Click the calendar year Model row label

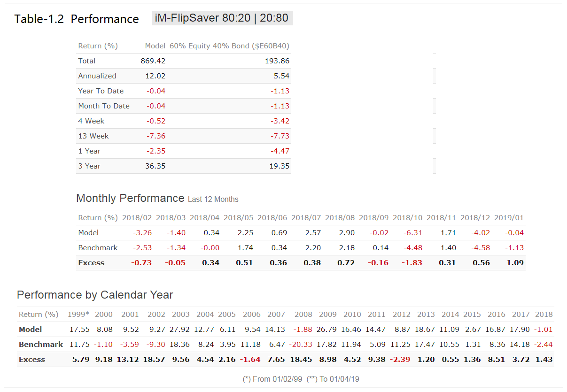pos(31,330)
